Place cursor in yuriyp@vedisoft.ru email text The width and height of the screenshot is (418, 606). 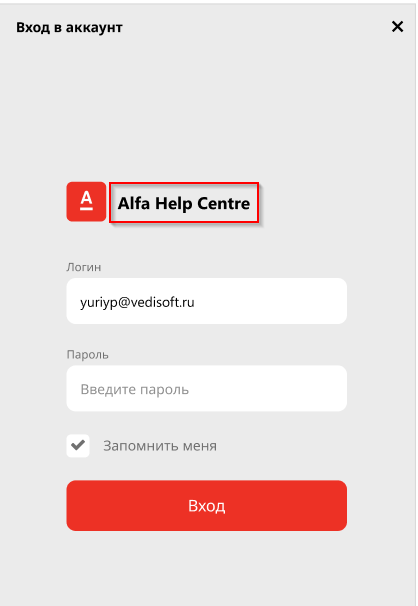click(137, 302)
